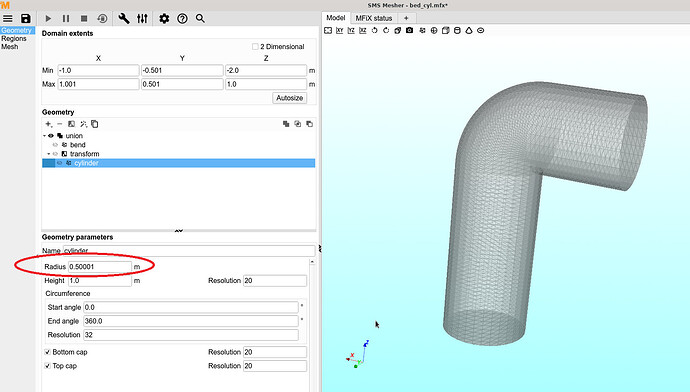Collapse the transform tree node
Screen dimensions: 690x392
[x=49, y=154]
